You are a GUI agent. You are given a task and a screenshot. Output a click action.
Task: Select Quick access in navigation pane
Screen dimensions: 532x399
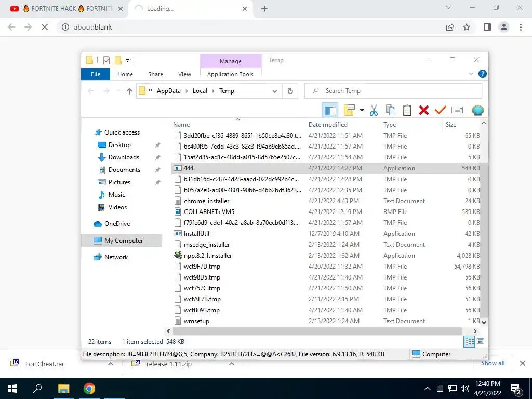(122, 132)
